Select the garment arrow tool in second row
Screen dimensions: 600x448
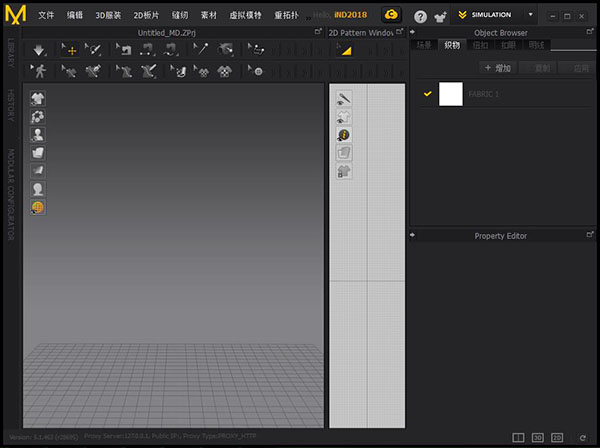tap(69, 71)
